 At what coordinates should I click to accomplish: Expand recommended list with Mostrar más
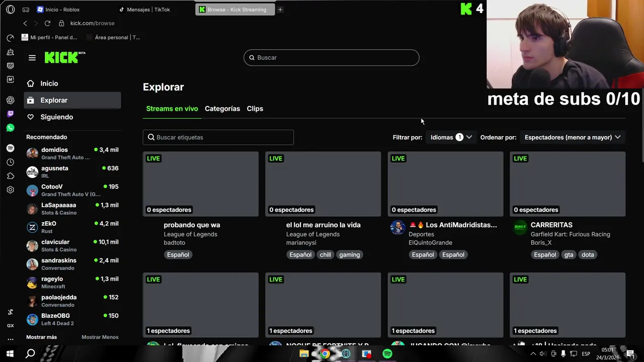pos(41,337)
